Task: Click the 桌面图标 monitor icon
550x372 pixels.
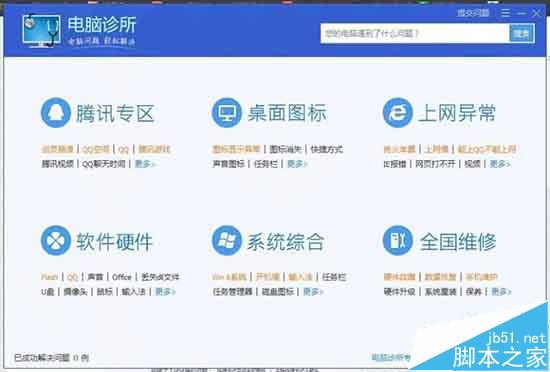Action: (227, 113)
